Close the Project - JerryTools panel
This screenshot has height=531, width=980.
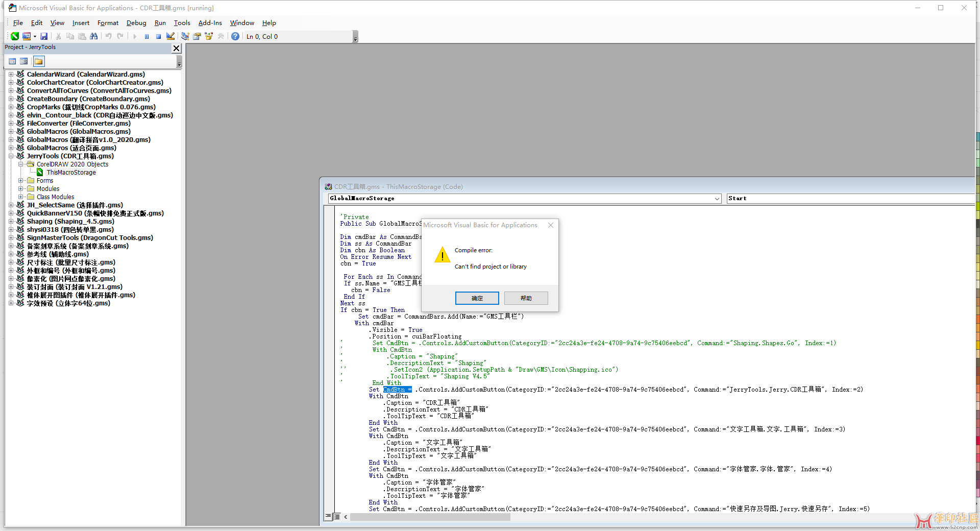point(176,48)
